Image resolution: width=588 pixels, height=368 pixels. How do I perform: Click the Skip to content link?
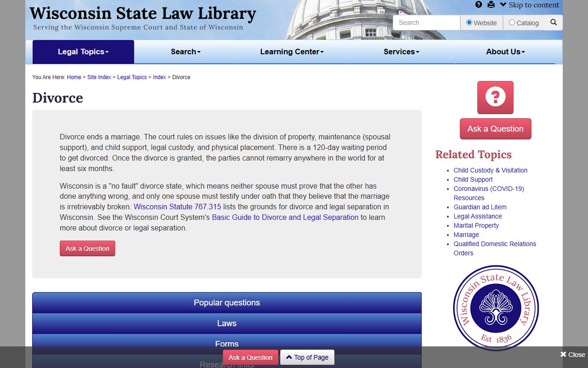530,5
